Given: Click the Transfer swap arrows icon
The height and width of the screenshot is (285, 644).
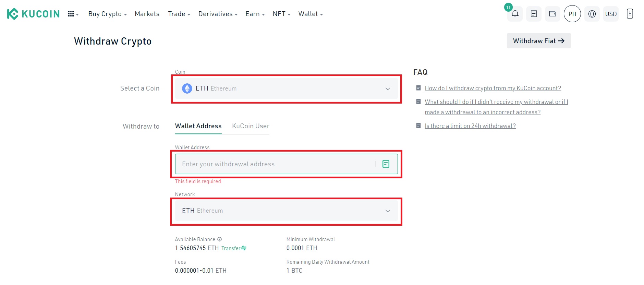Looking at the screenshot, I should pos(244,248).
